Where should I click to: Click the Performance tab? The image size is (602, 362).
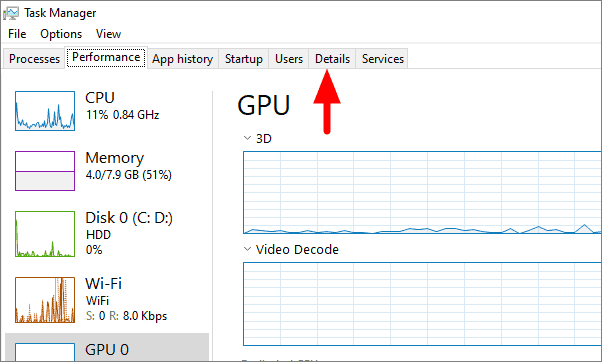pos(106,57)
